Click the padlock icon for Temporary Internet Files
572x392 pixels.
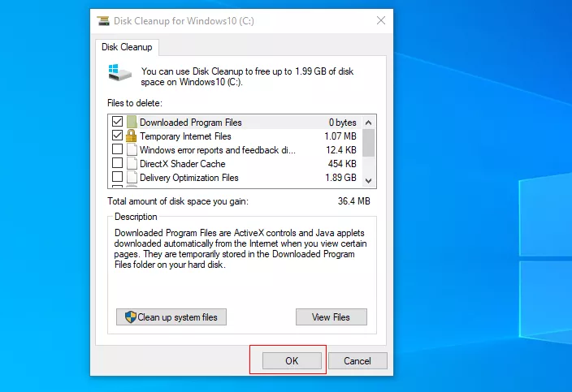pyautogui.click(x=132, y=136)
